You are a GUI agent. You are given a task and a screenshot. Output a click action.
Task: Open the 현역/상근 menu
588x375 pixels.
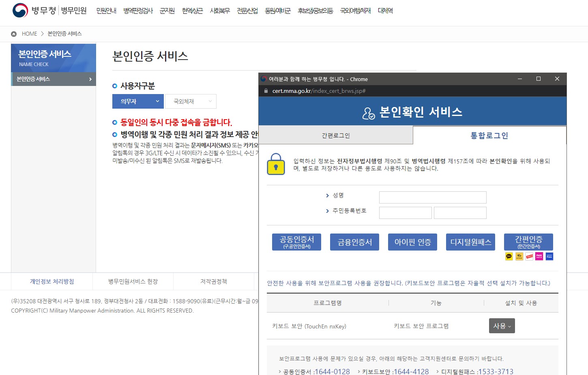192,11
